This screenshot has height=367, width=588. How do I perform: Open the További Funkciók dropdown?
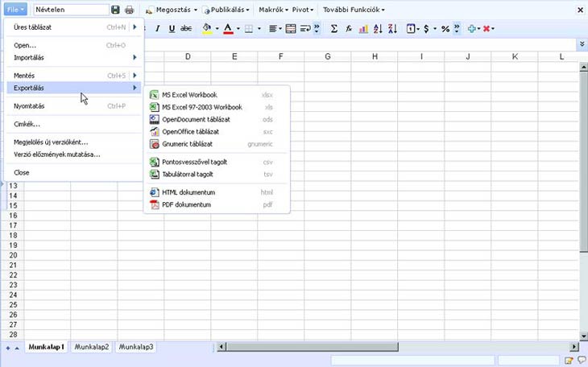point(353,10)
